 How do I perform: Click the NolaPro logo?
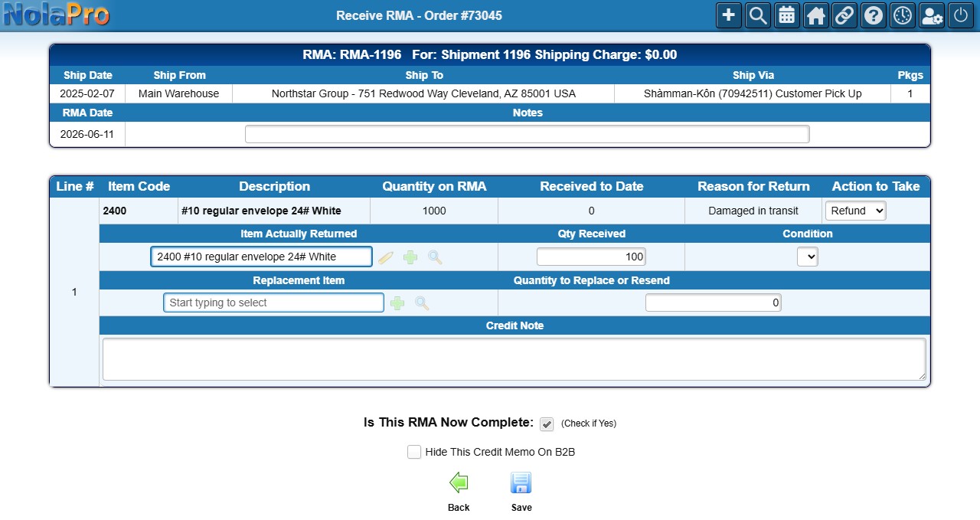(56, 15)
